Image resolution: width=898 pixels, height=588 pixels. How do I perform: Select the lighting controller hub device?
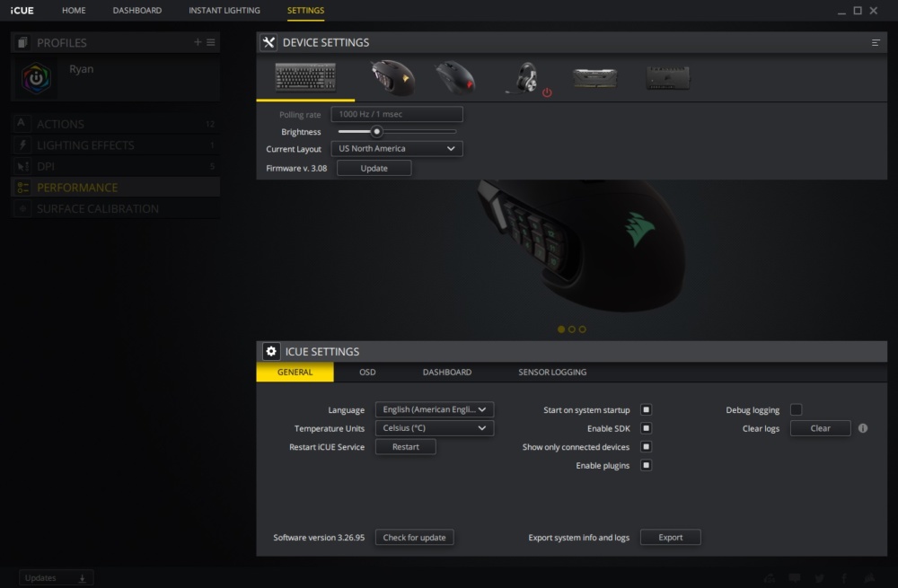(x=668, y=78)
